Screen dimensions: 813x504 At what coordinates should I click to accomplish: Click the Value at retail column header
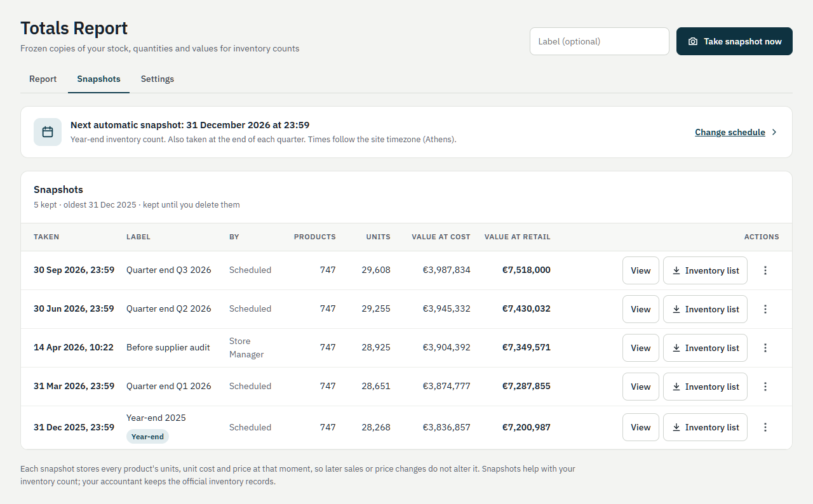[x=518, y=237]
